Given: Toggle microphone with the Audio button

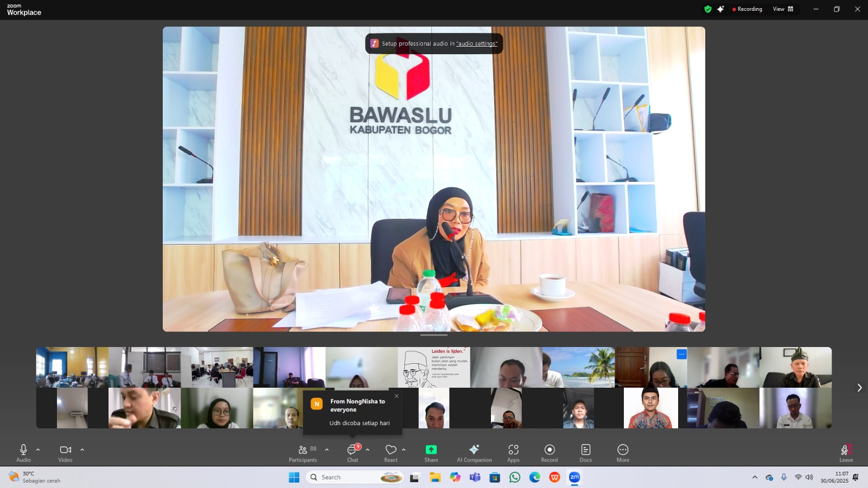Looking at the screenshot, I should (x=23, y=453).
